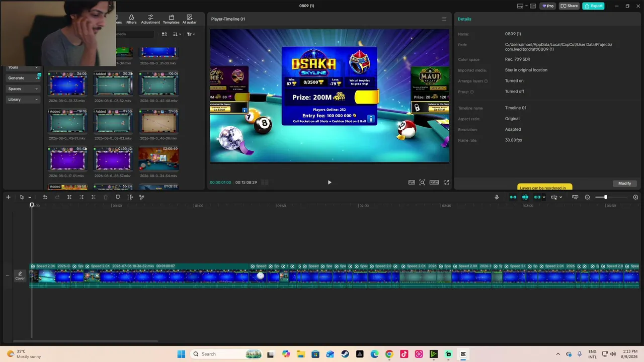This screenshot has width=644, height=362.
Task: Open the layout switcher in title bar
Action: tap(523, 6)
